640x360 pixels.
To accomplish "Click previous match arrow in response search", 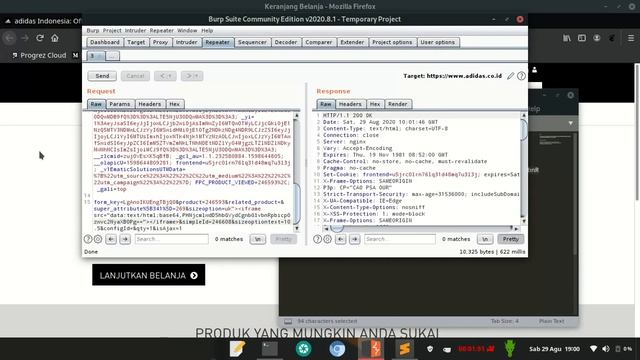I will (341, 239).
